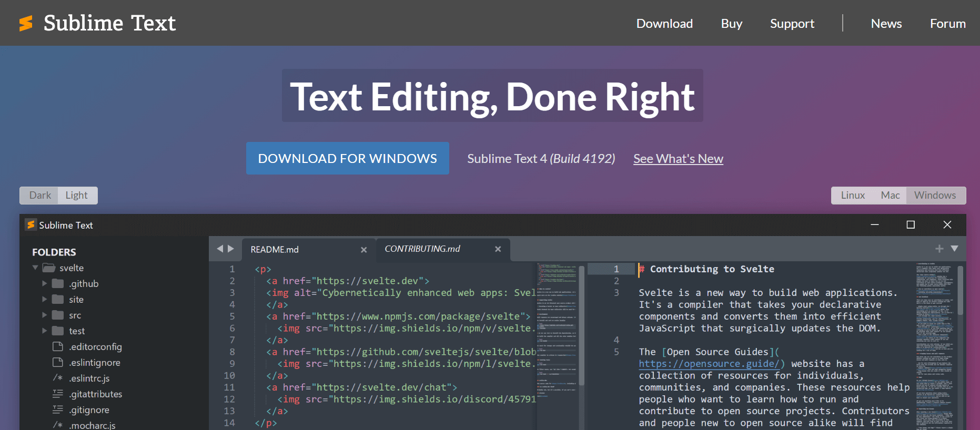This screenshot has width=980, height=430.
Task: Click the site folder icon
Action: [x=58, y=299]
